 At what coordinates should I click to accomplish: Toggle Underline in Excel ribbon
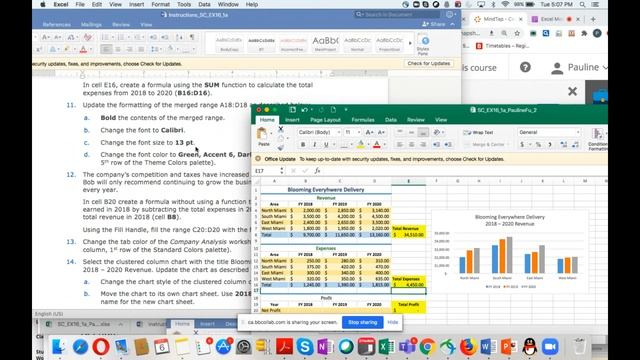pos(326,144)
